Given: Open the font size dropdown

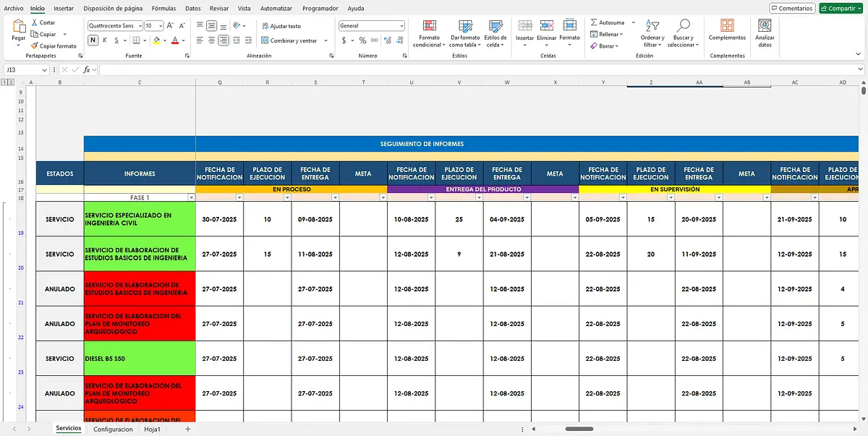Looking at the screenshot, I should click(x=160, y=25).
